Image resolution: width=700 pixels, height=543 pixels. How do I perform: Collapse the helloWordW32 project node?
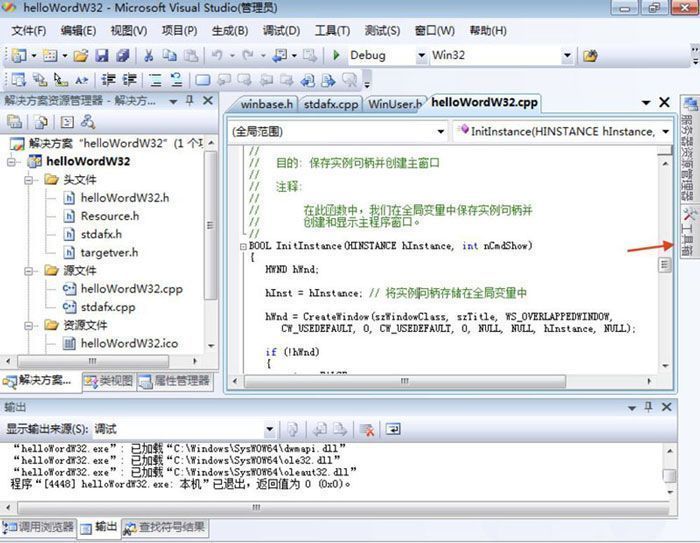pyautogui.click(x=12, y=162)
